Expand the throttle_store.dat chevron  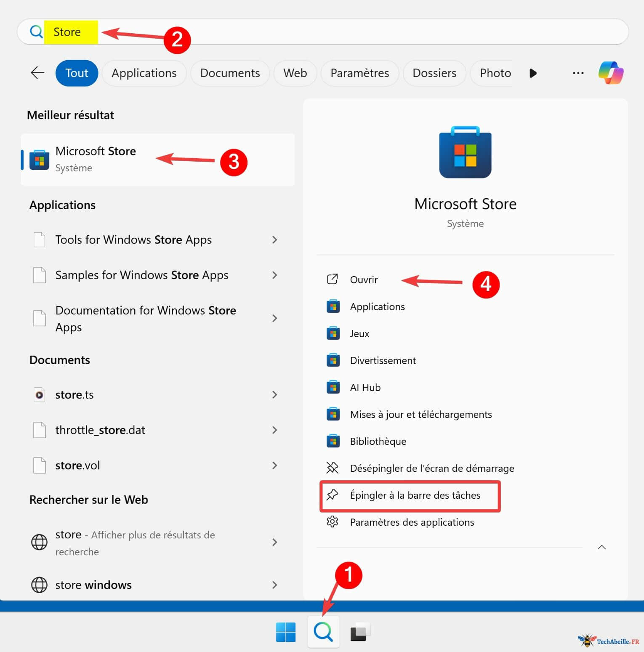pos(274,430)
